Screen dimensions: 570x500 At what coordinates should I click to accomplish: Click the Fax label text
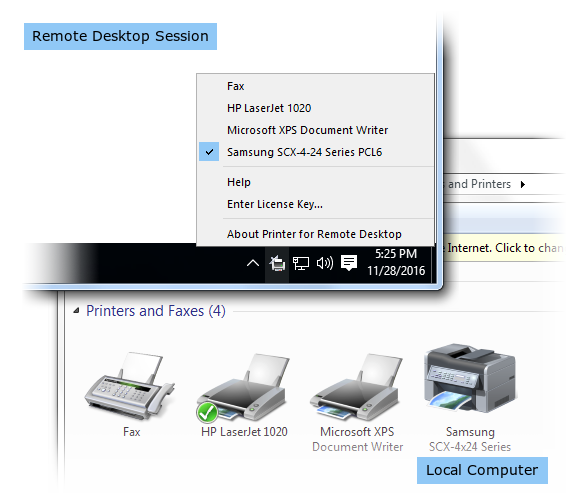tap(131, 432)
